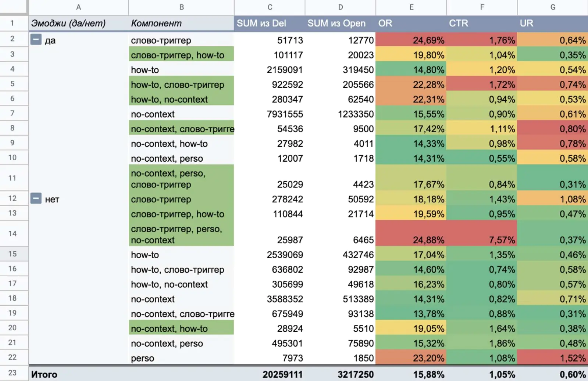Select total value 3217250
The width and height of the screenshot is (588, 381).
(x=341, y=374)
